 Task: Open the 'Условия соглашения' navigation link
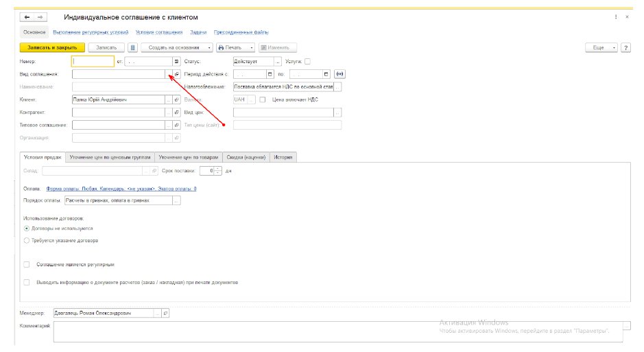[158, 32]
